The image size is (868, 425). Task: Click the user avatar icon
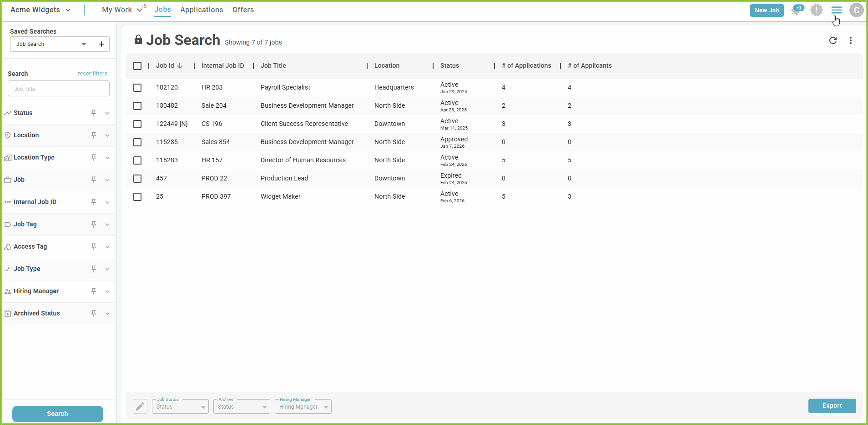[856, 10]
